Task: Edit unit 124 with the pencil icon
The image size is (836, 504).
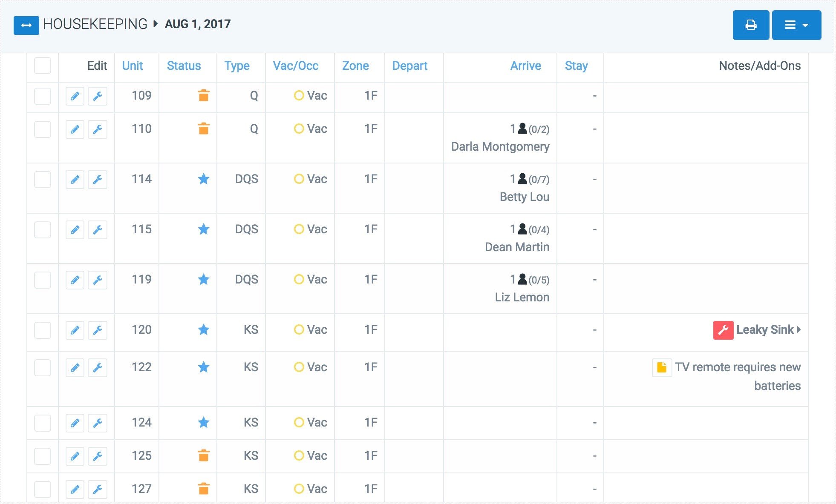Action: coord(75,423)
